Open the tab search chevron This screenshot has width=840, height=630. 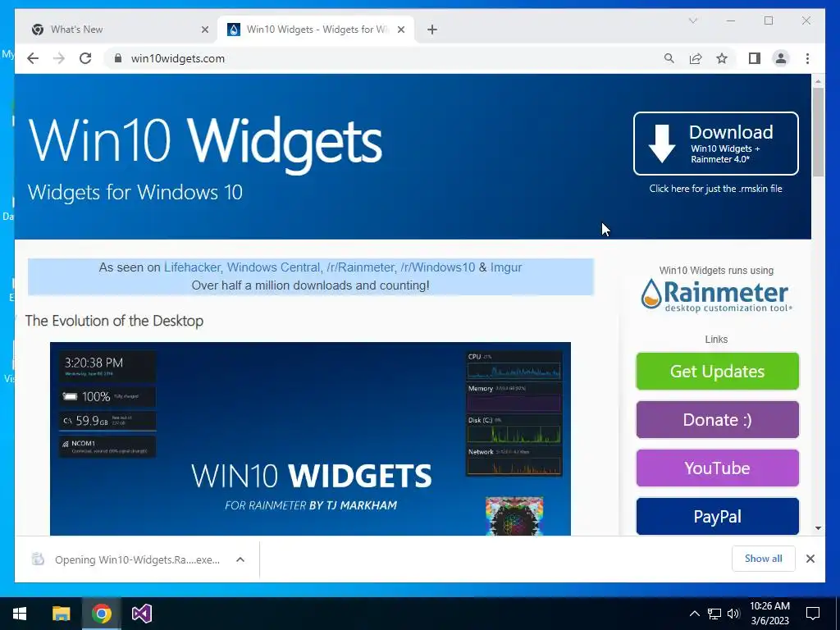pos(692,21)
